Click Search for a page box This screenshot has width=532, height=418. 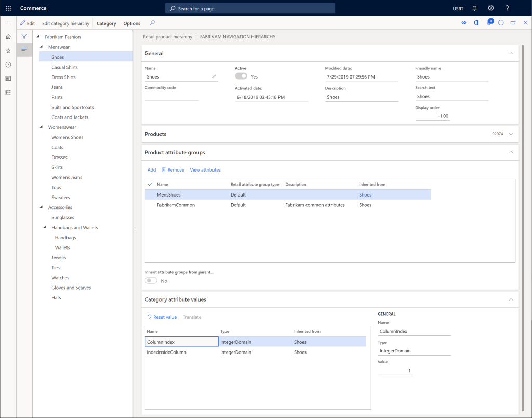[250, 8]
